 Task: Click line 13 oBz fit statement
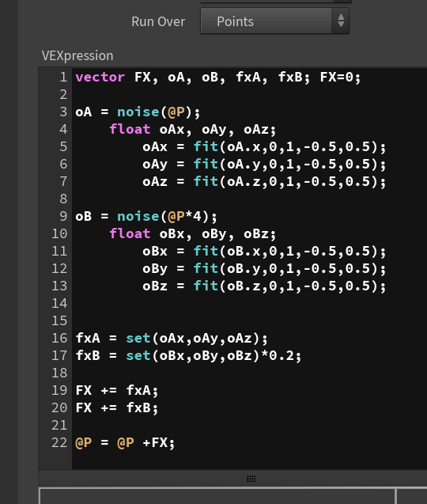click(264, 286)
